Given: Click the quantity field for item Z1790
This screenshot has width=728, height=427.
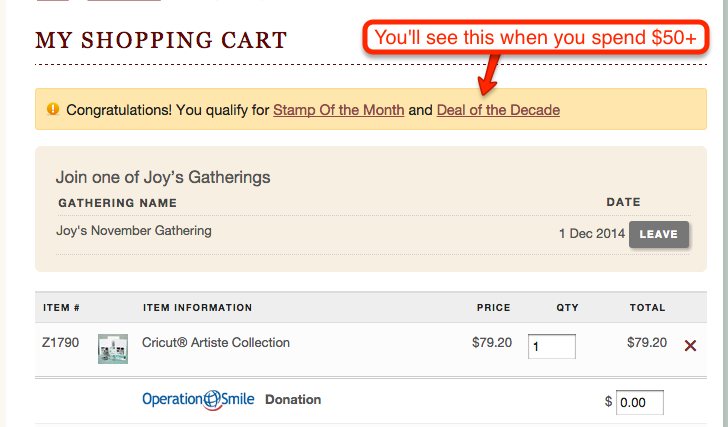Looking at the screenshot, I should tap(552, 346).
